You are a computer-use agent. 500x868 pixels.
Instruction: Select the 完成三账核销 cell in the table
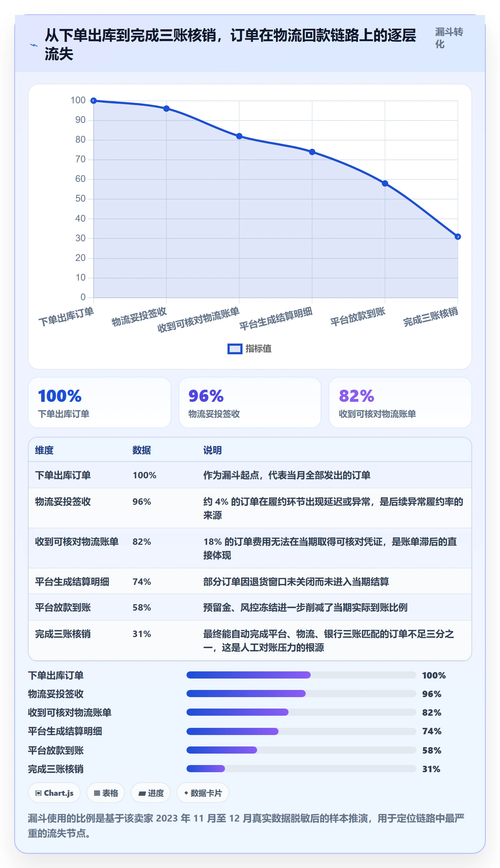tap(63, 634)
